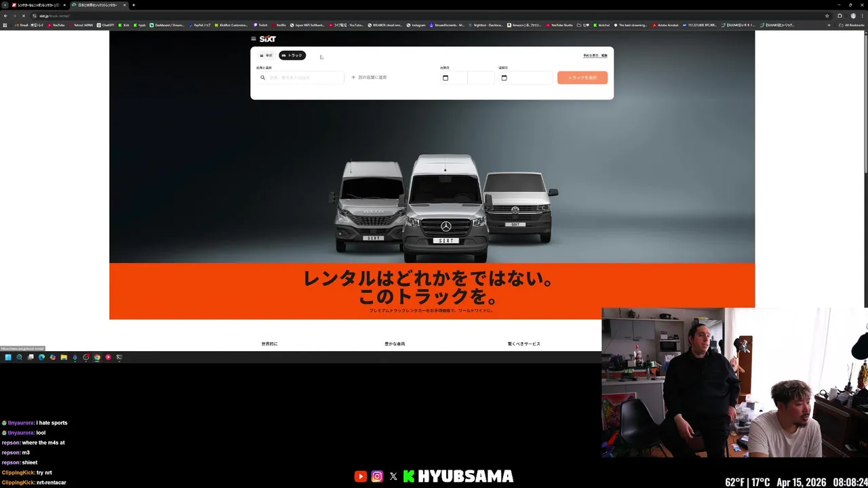Open the return date calendar

click(x=504, y=78)
